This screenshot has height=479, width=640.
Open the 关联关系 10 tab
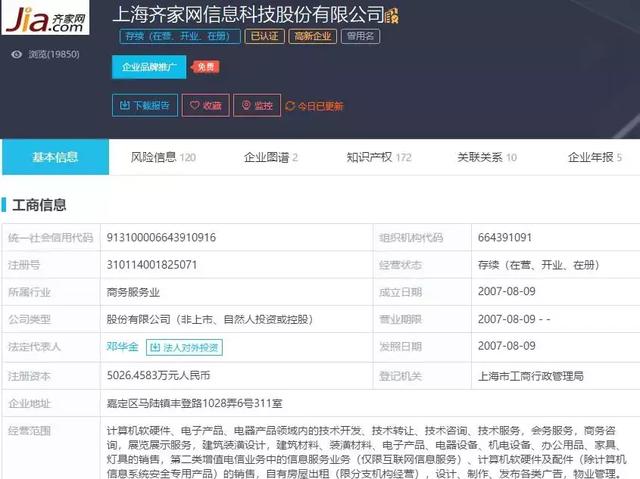tap(487, 157)
